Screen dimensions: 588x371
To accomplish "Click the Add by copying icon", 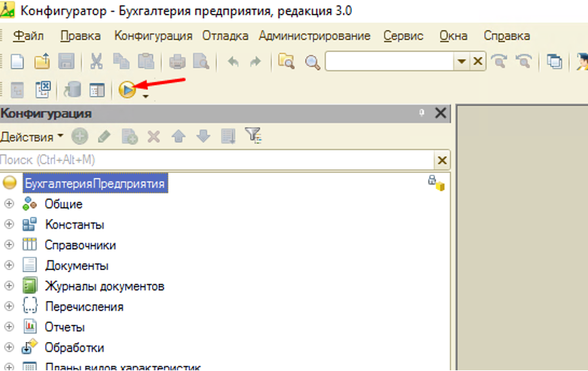I will (x=130, y=137).
